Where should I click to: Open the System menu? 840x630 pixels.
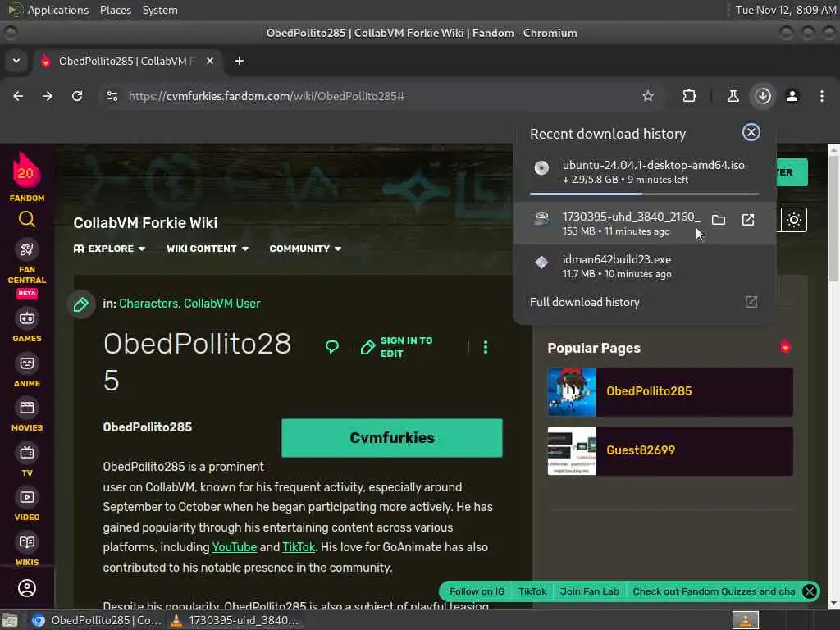(x=160, y=10)
